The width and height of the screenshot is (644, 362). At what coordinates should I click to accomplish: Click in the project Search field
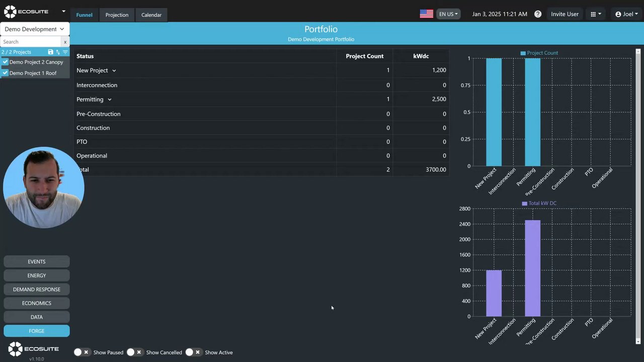31,42
